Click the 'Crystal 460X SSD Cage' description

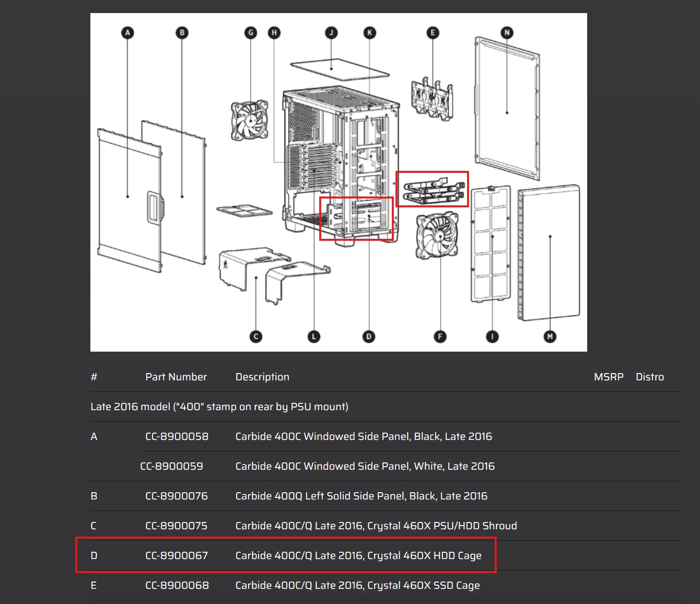(x=358, y=585)
